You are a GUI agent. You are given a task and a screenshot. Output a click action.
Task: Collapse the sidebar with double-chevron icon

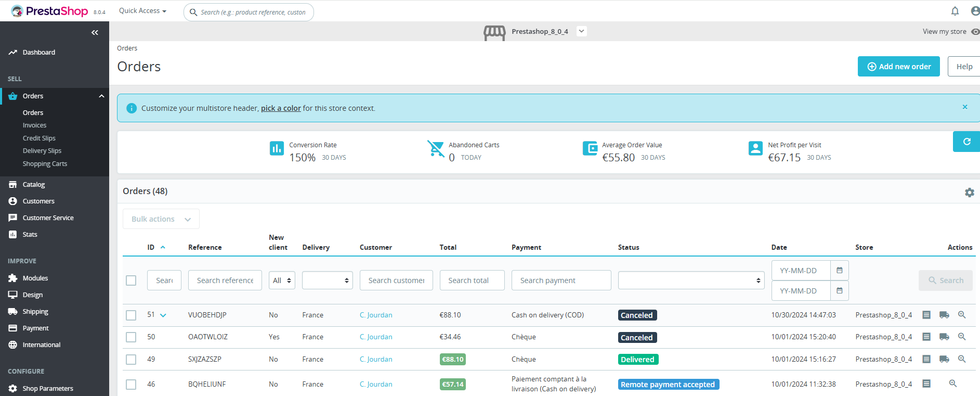pos(95,32)
